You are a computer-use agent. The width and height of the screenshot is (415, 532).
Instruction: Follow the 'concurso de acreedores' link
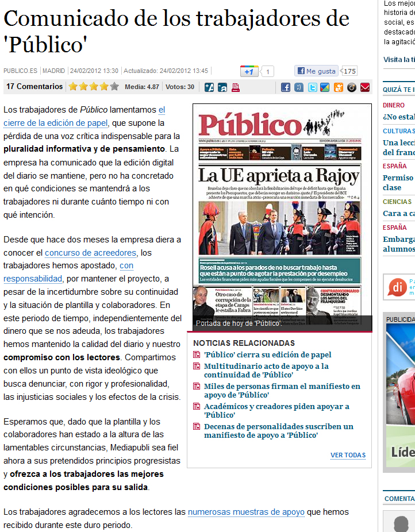(x=90, y=253)
